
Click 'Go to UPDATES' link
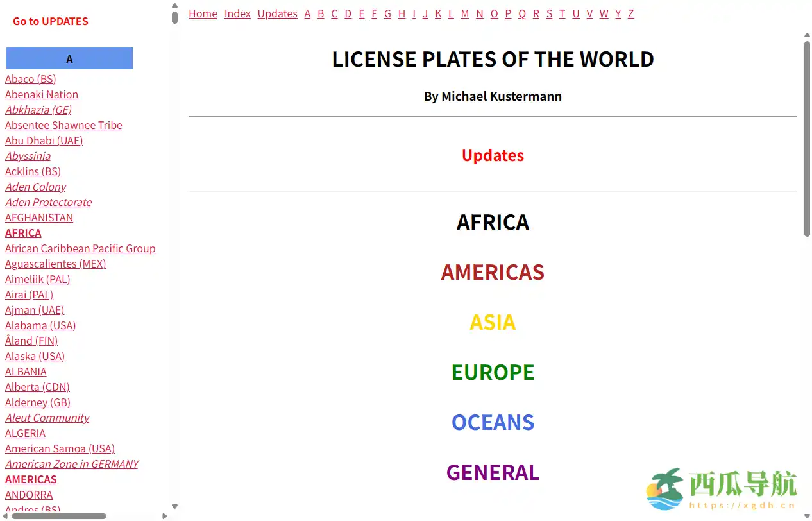pyautogui.click(x=50, y=21)
